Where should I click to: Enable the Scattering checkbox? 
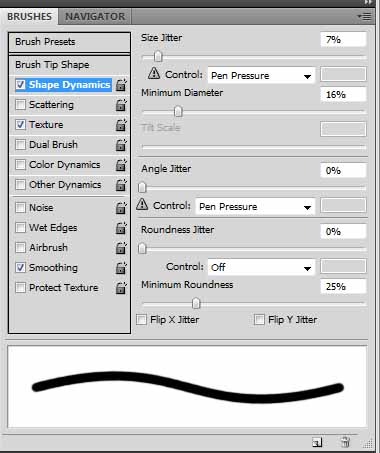coord(21,105)
